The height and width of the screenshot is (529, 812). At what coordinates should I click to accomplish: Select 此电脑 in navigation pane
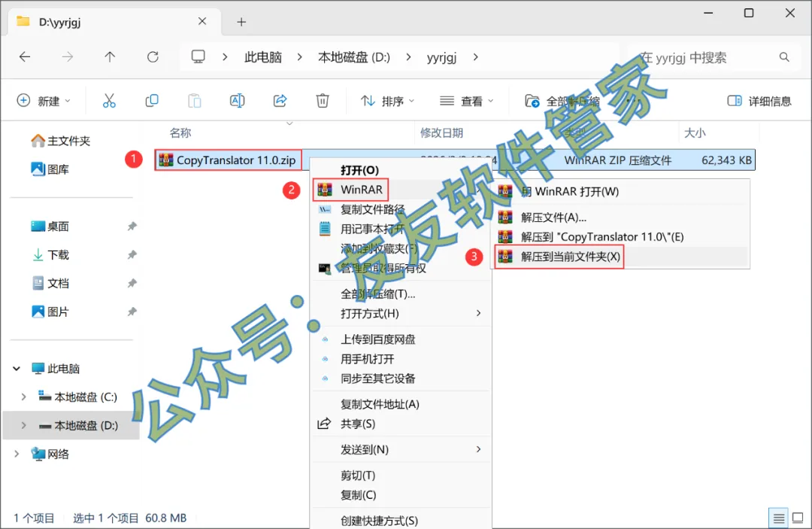pyautogui.click(x=56, y=369)
